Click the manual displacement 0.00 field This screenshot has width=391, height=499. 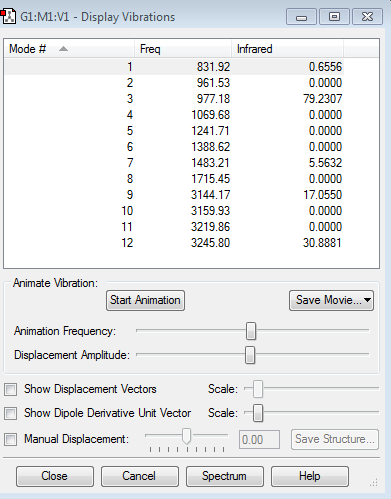(x=259, y=440)
